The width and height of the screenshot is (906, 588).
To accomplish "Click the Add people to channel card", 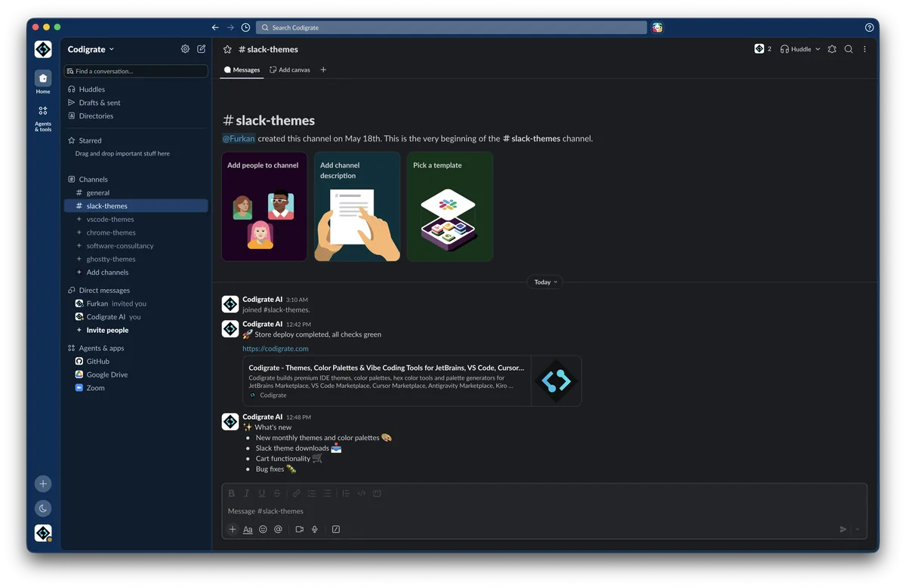I will pyautogui.click(x=264, y=207).
